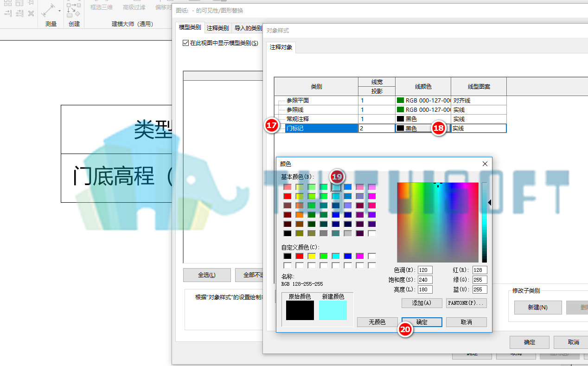Switch to the 注释类别 tab
This screenshot has width=588, height=366.
click(x=218, y=28)
